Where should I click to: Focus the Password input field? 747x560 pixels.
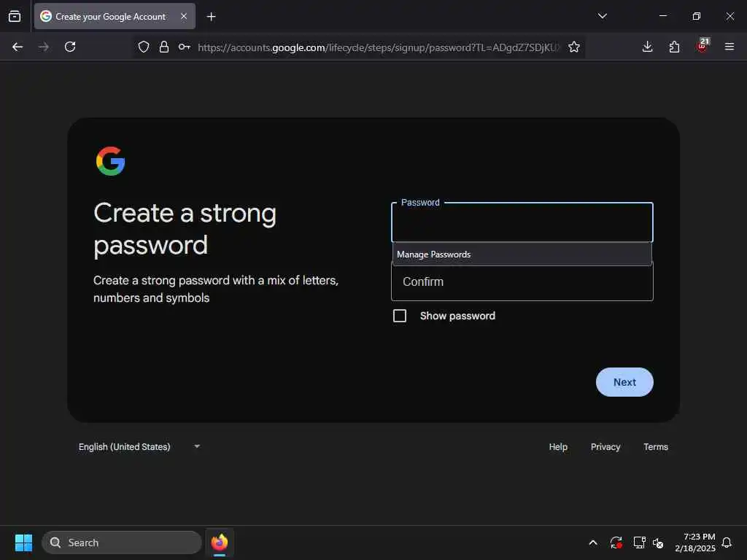click(522, 222)
